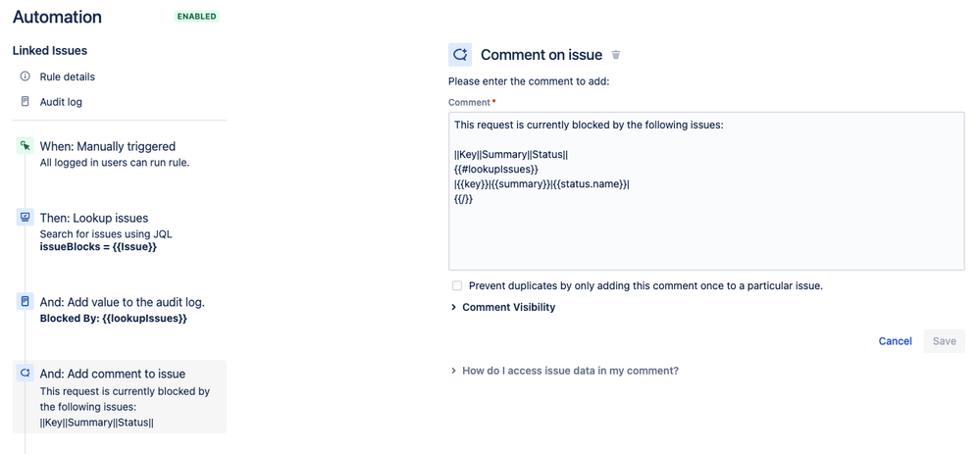The height and width of the screenshot is (454, 980).
Task: Click the ENABLED status badge
Action: 197,17
